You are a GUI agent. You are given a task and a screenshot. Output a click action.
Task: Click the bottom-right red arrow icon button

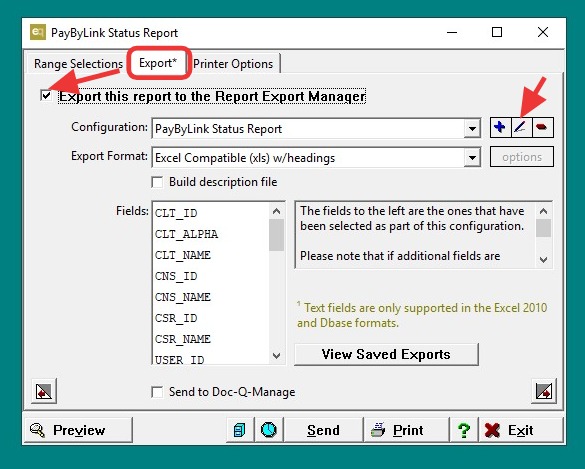544,391
